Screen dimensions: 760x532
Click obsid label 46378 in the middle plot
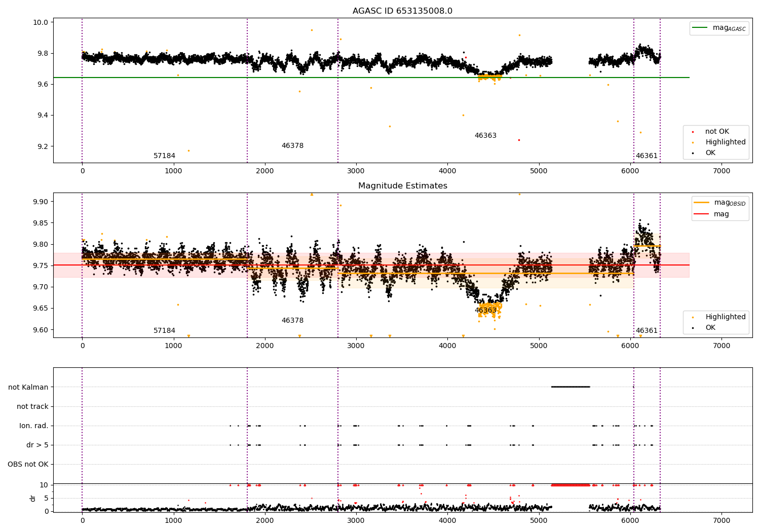coord(292,321)
